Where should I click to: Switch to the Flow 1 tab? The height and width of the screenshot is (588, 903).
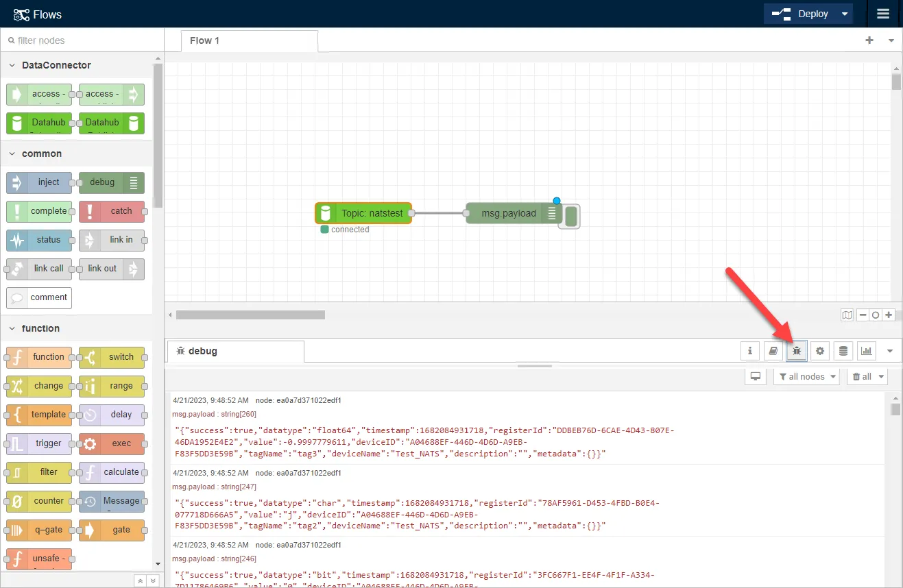point(250,40)
